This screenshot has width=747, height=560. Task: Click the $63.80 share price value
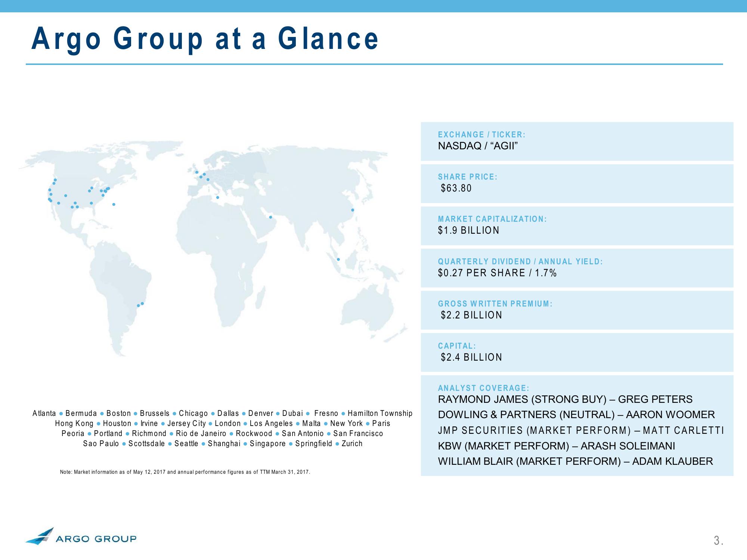tap(456, 188)
